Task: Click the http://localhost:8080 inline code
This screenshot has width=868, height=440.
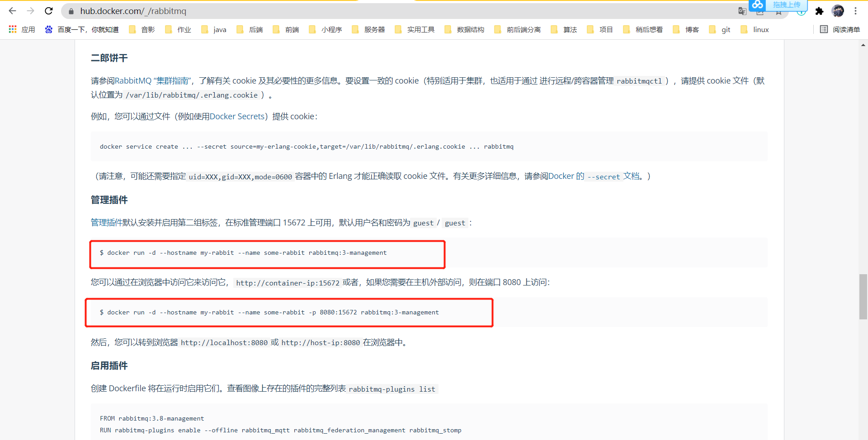Action: [224, 343]
